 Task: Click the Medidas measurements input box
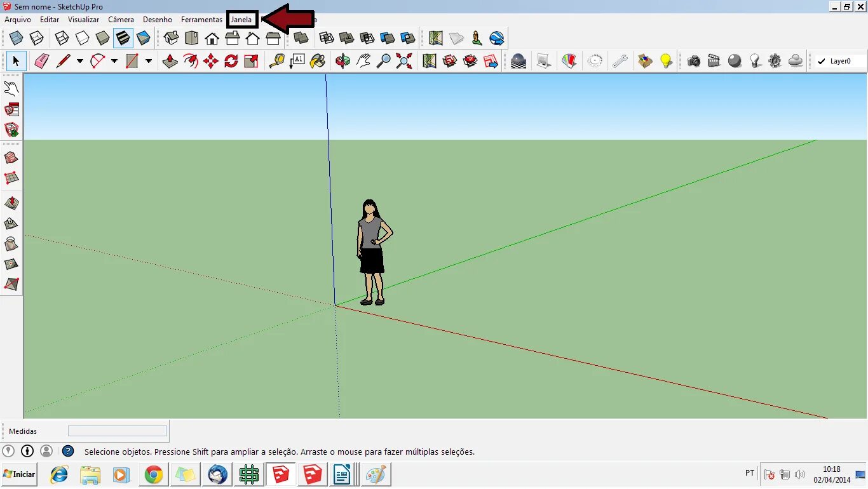118,431
